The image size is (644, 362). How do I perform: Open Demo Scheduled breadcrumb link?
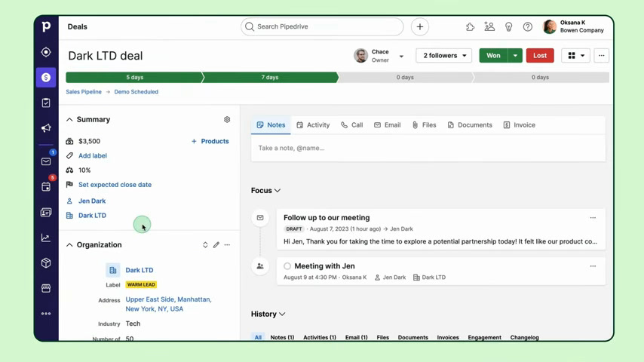click(x=136, y=91)
